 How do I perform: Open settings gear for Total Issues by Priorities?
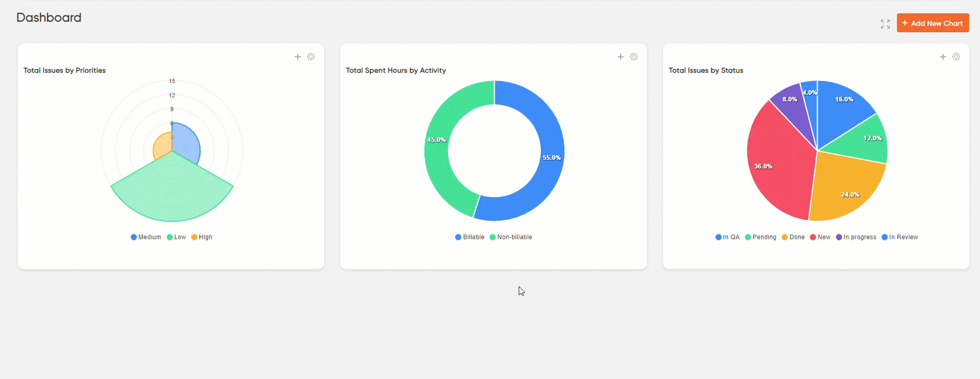[x=311, y=57]
